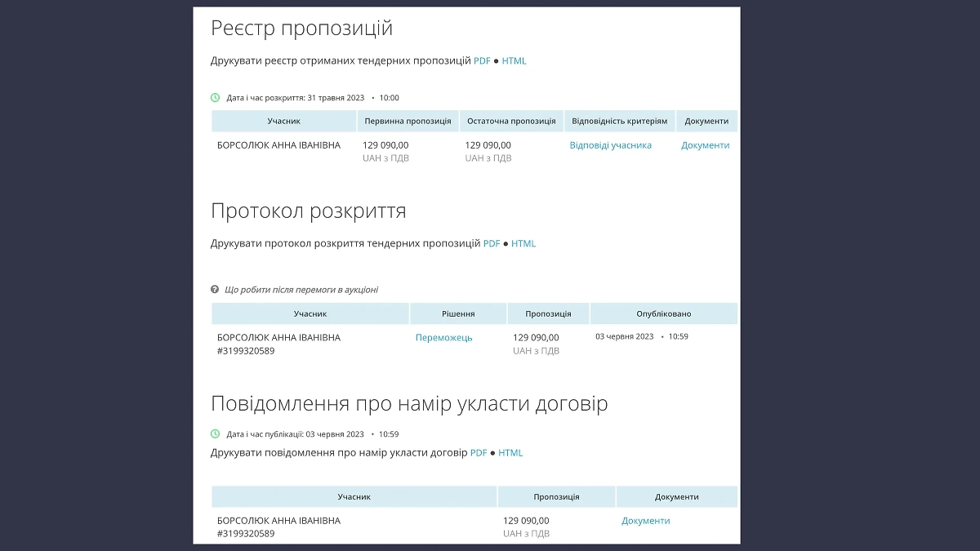Open the disclosure protocol HTML version

(523, 242)
